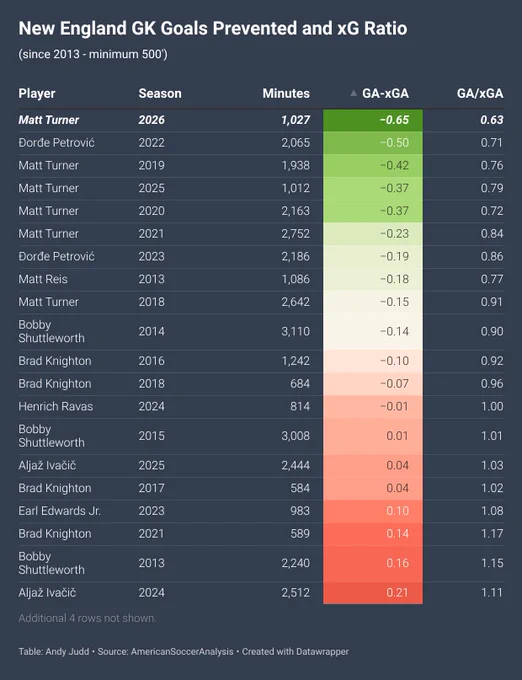Screen dimensions: 522x680
Task: Sort by the GA/xGA column header
Action: [x=480, y=93]
